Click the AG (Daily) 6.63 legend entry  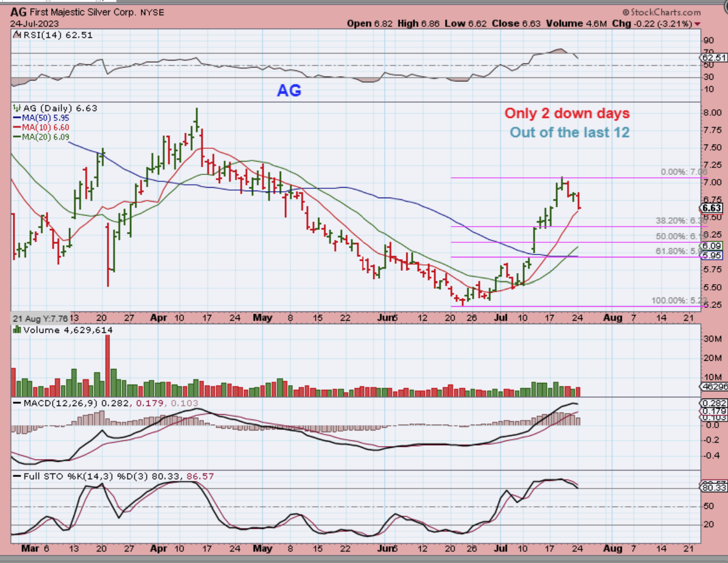coord(60,108)
